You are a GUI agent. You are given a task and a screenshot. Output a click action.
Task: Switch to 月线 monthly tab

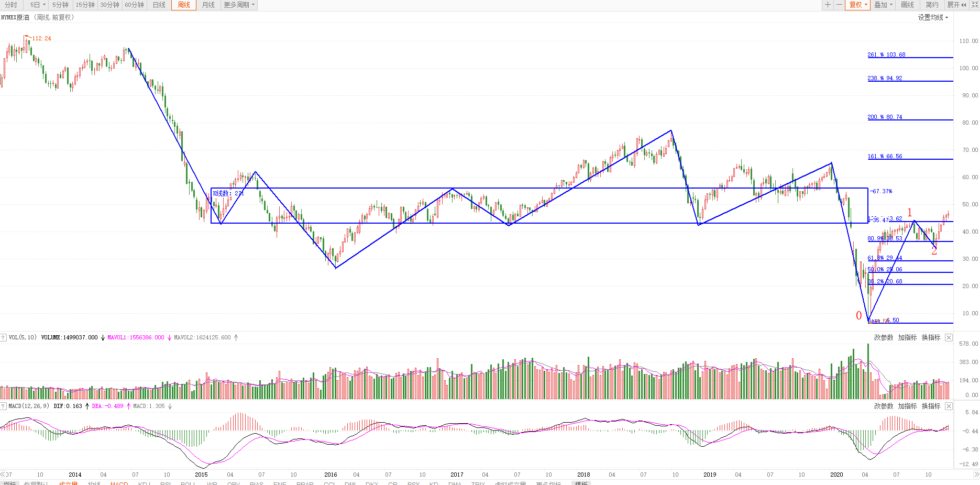208,5
